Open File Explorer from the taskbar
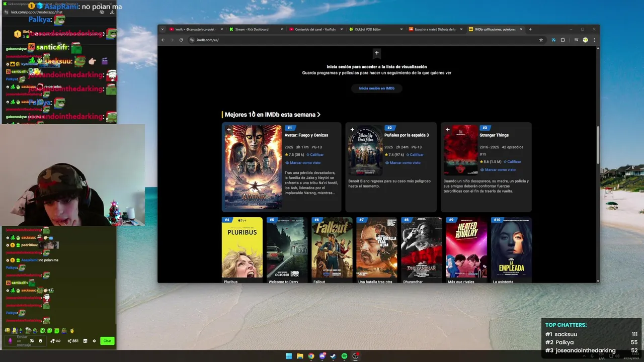The width and height of the screenshot is (644, 362). coord(300,356)
